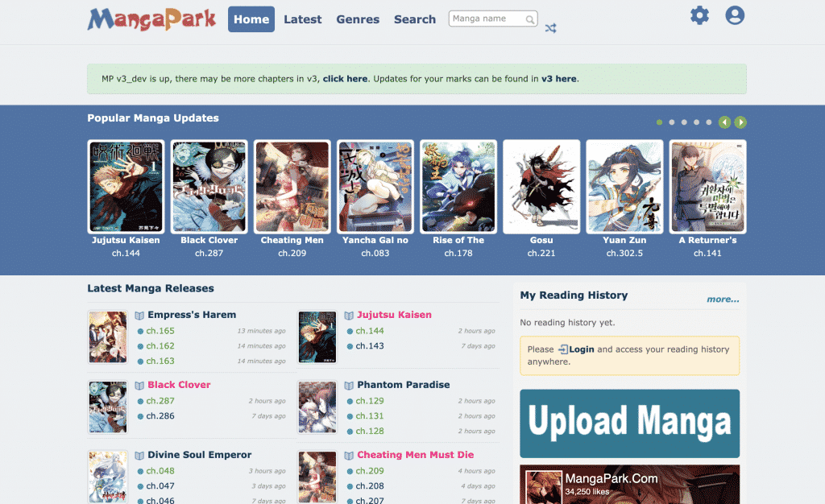This screenshot has height=504, width=825.
Task: Click the random manga shuffle icon
Action: [x=550, y=27]
